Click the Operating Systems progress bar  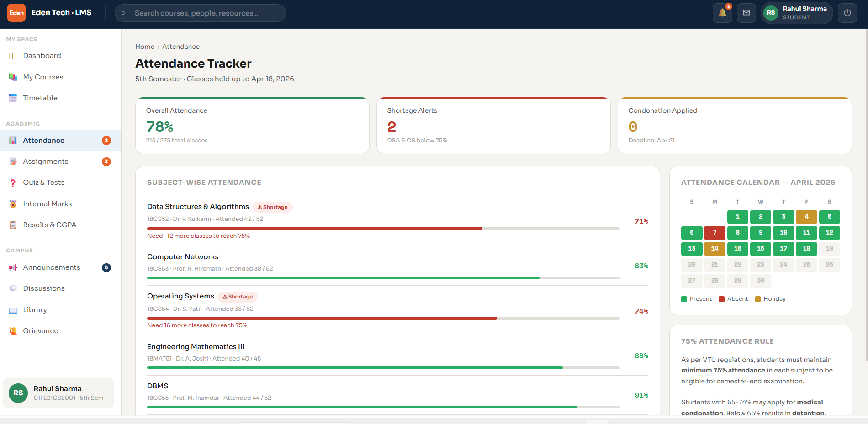pos(383,318)
